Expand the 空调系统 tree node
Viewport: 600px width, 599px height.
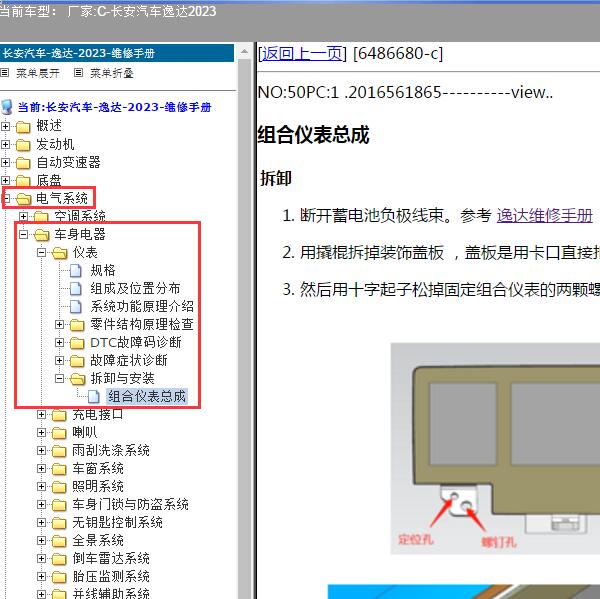tap(23, 216)
